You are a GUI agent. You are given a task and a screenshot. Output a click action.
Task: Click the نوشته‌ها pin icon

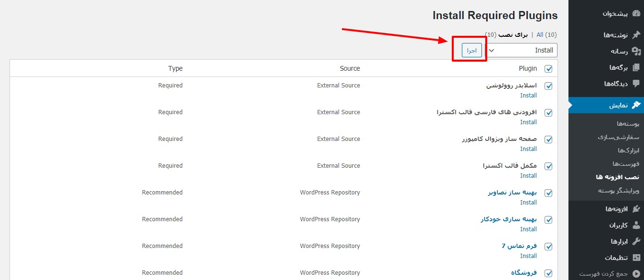click(636, 35)
